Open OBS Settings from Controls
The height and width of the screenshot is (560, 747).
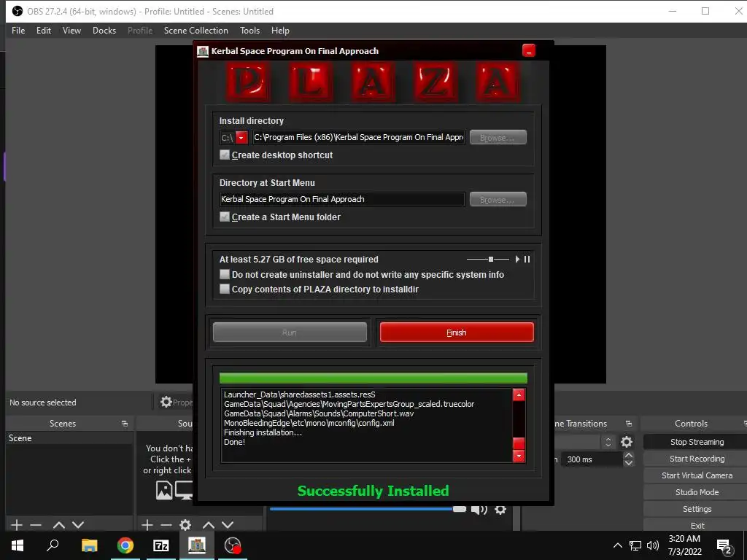pos(697,509)
